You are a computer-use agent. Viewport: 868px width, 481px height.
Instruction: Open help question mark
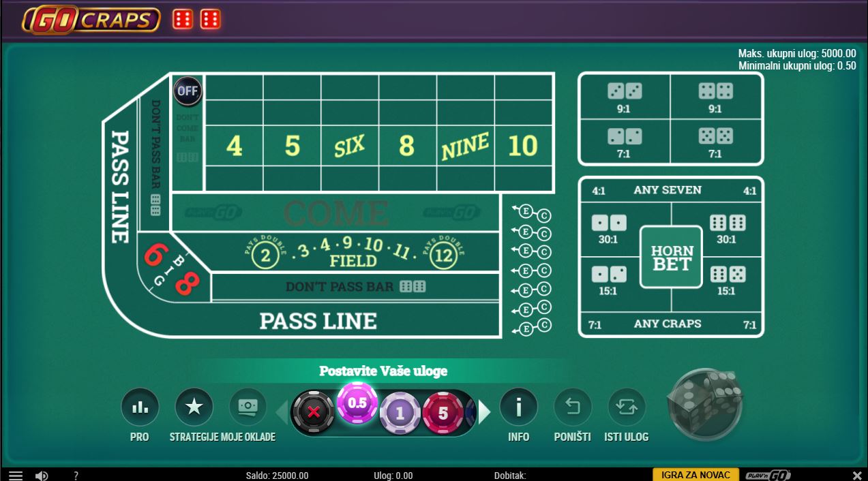(x=76, y=476)
